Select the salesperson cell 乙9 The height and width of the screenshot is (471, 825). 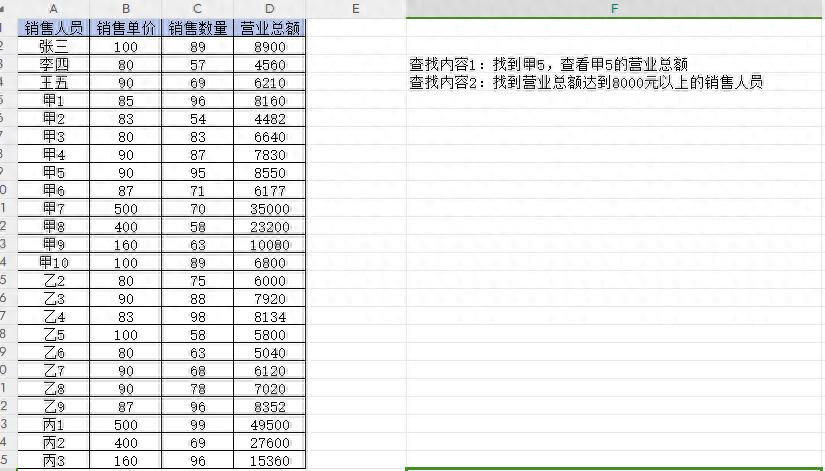54,406
